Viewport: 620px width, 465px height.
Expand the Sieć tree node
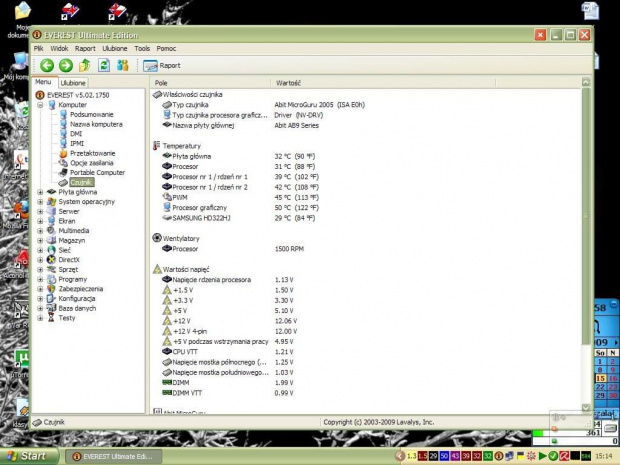40,250
